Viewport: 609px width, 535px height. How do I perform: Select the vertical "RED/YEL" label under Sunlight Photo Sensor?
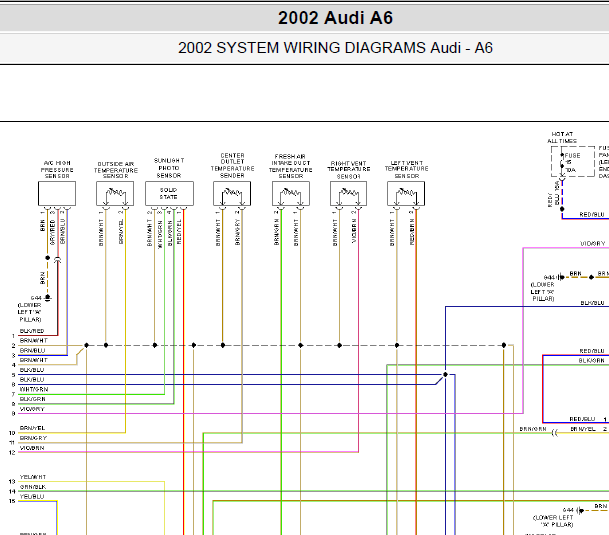(x=179, y=232)
